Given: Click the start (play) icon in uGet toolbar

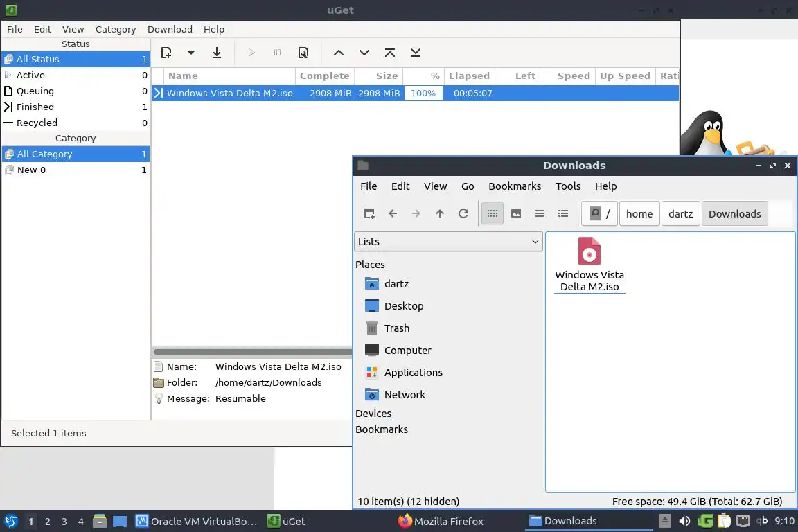Looking at the screenshot, I should [251, 53].
